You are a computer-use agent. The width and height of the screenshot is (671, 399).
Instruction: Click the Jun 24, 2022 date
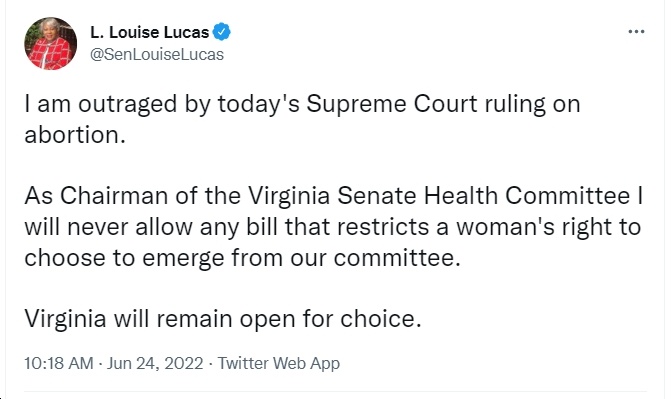click(155, 363)
